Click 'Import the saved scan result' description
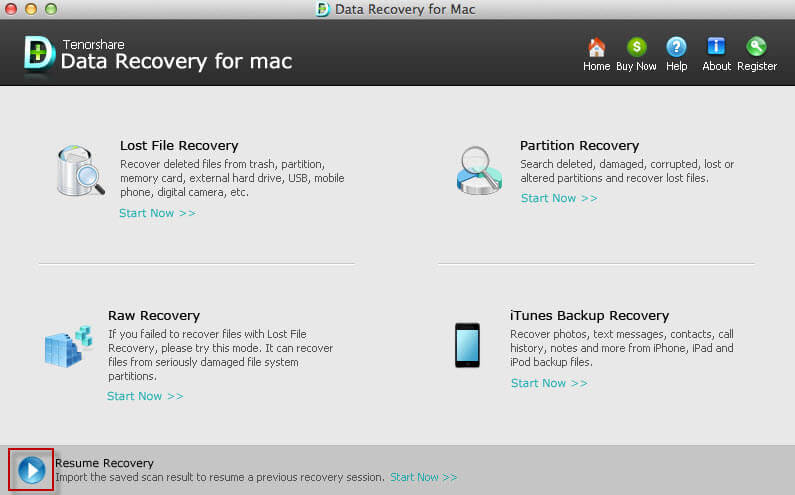This screenshot has height=495, width=795. [220, 477]
